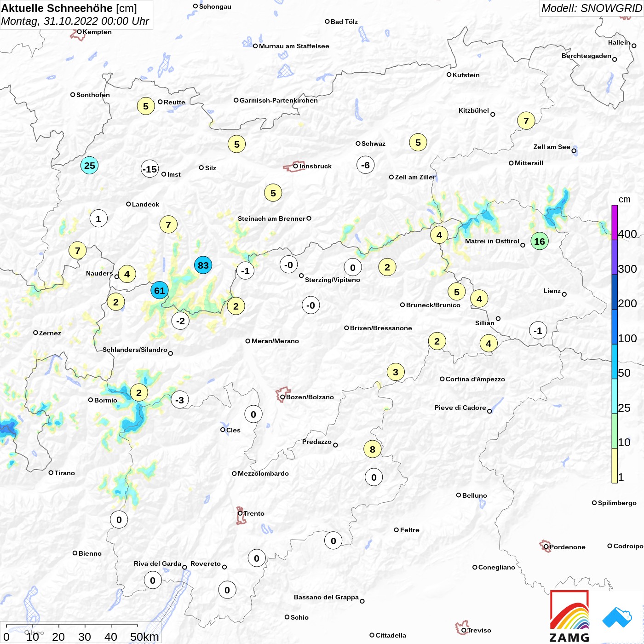Select the -6 station marker near Schwaz
This screenshot has width=644, height=644.
pos(365,165)
